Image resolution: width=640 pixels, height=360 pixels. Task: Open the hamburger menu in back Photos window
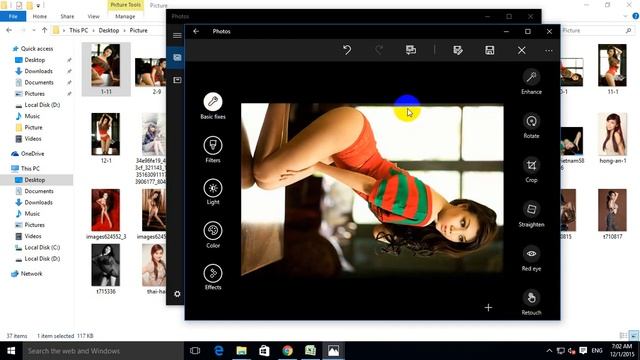point(177,36)
